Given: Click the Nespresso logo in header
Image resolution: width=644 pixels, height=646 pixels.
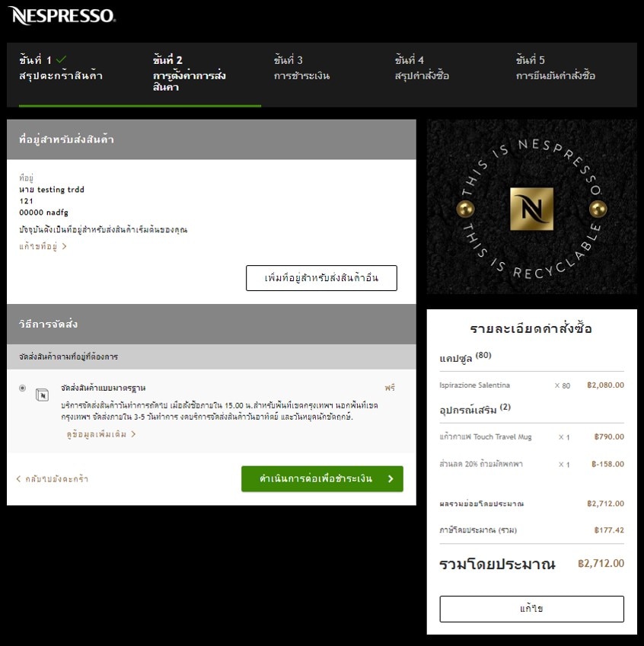Looking at the screenshot, I should 62,15.
